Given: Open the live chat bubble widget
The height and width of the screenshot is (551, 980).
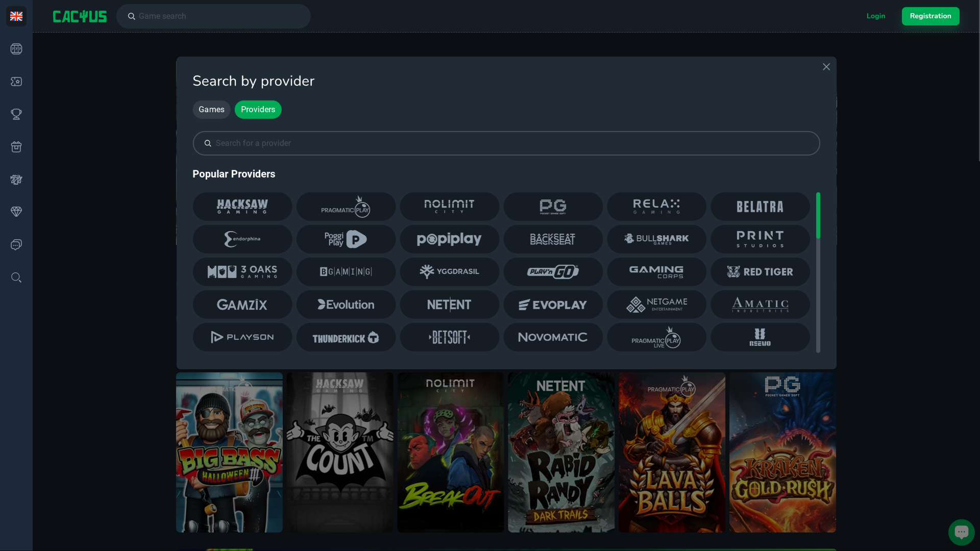Looking at the screenshot, I should 961,532.
